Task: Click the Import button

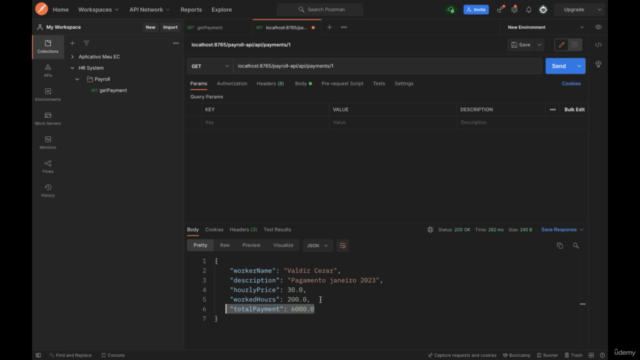Action: coord(170,27)
